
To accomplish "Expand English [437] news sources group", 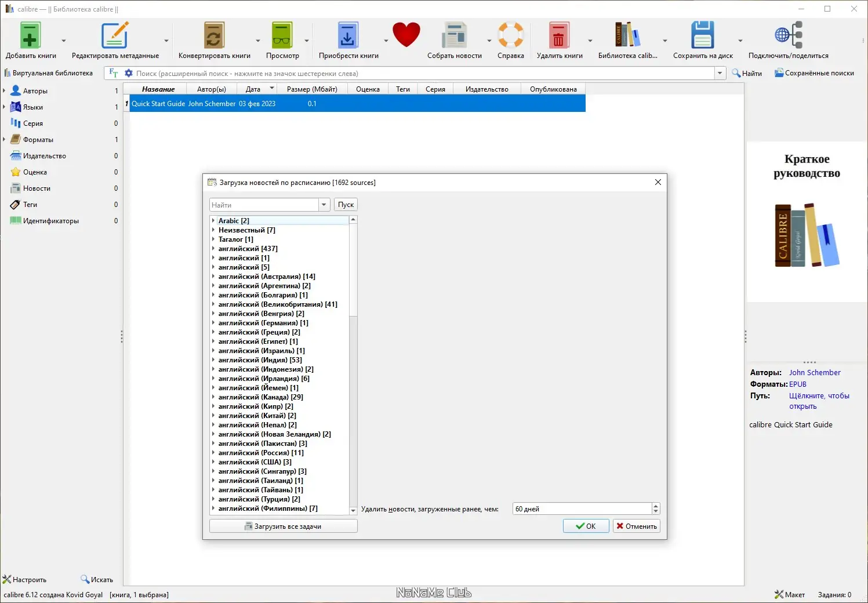I will (x=213, y=249).
